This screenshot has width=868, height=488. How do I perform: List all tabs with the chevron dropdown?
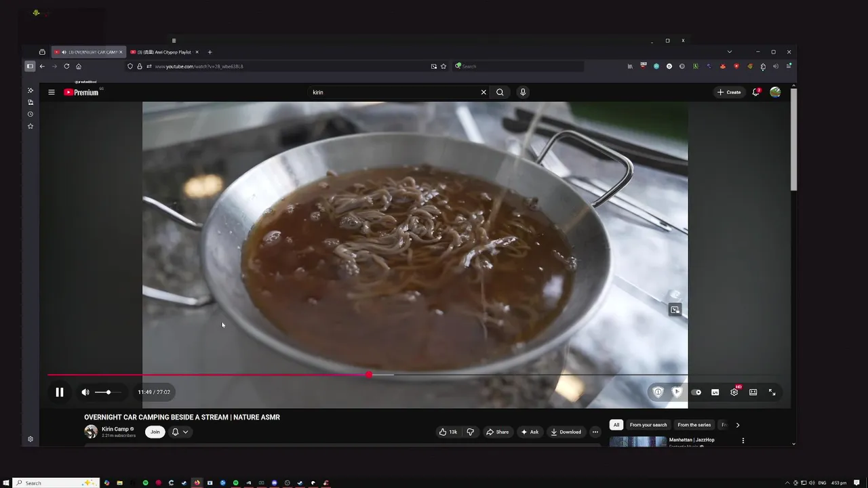tap(730, 52)
